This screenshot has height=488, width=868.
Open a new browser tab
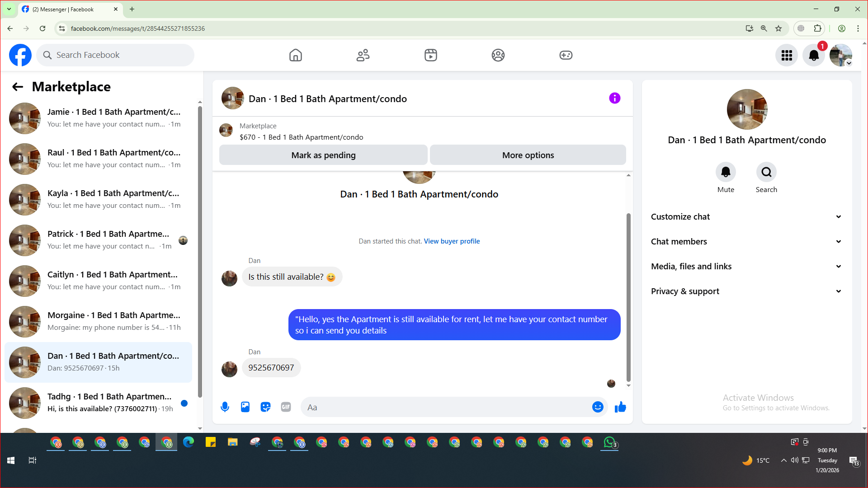(x=132, y=9)
